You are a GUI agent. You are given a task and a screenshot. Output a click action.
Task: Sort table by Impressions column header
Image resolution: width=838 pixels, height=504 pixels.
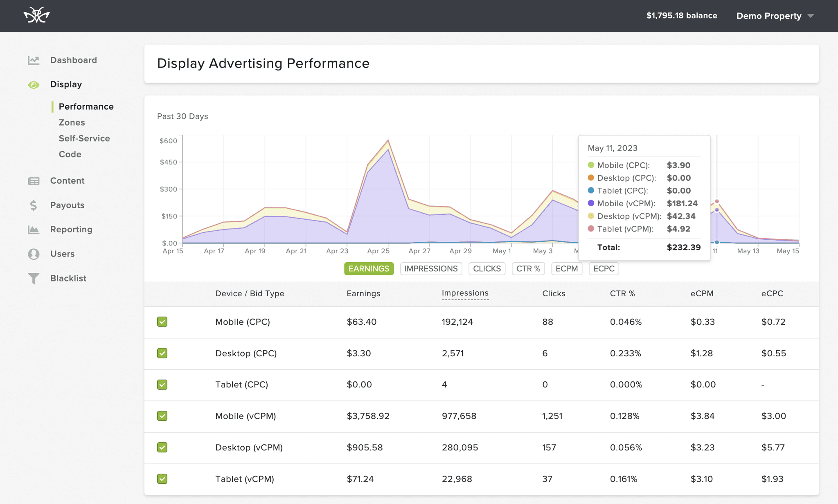(465, 293)
